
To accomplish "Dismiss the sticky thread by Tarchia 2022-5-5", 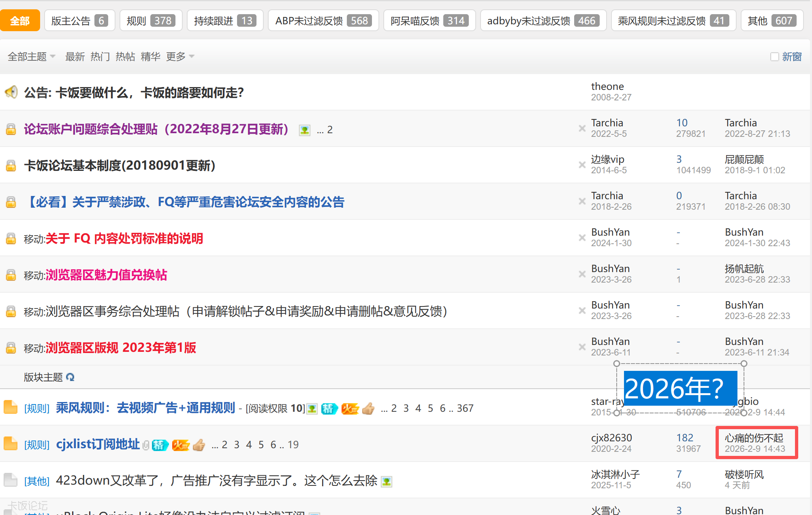I will coord(582,128).
